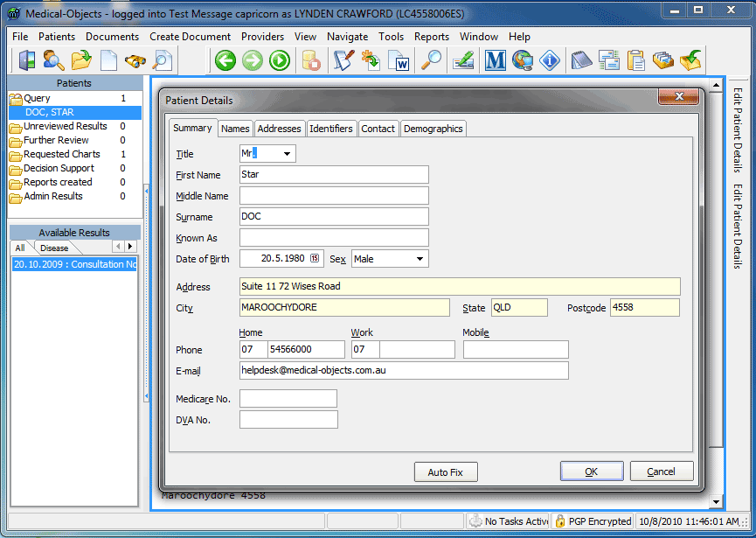Switch to the Addresses tab

(x=279, y=129)
